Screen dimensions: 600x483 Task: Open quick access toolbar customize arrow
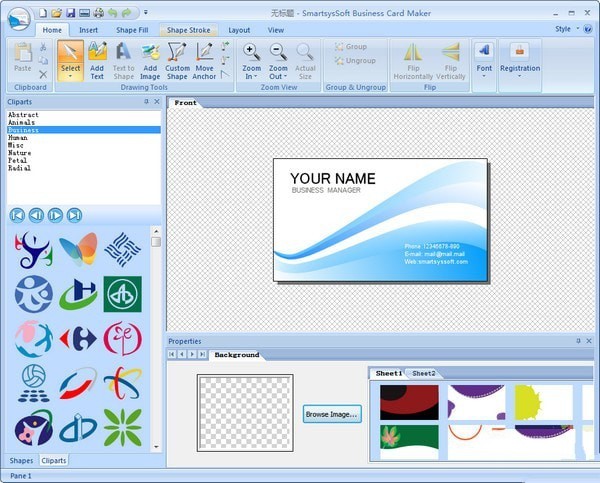click(x=146, y=13)
